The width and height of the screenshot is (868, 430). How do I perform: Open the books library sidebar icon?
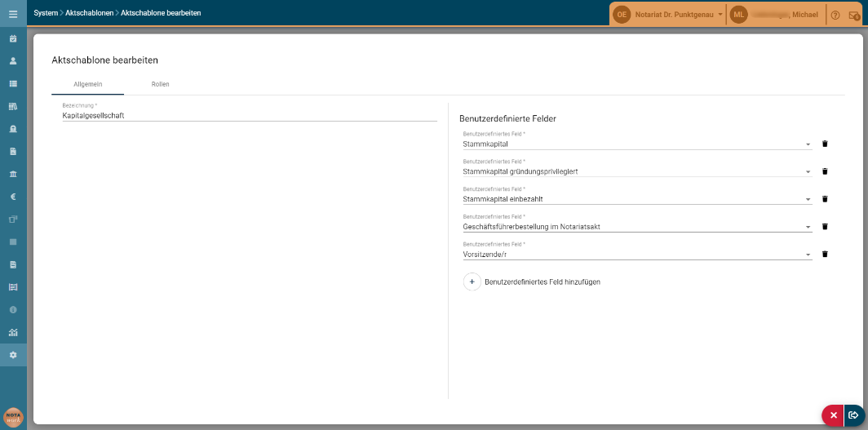(13, 106)
